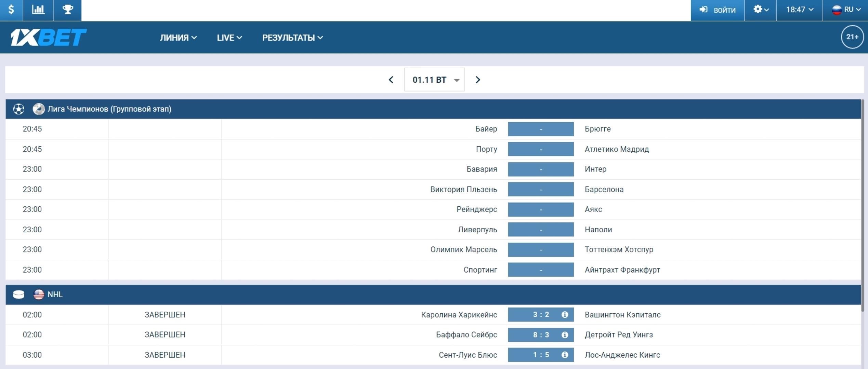This screenshot has height=369, width=868.
Task: Click team name Наполи
Action: [x=598, y=230]
